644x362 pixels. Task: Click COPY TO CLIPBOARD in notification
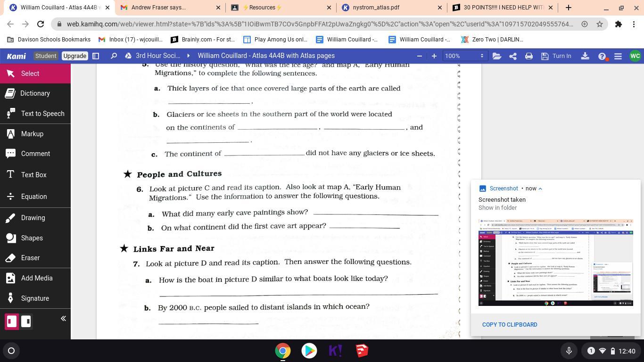point(510,325)
